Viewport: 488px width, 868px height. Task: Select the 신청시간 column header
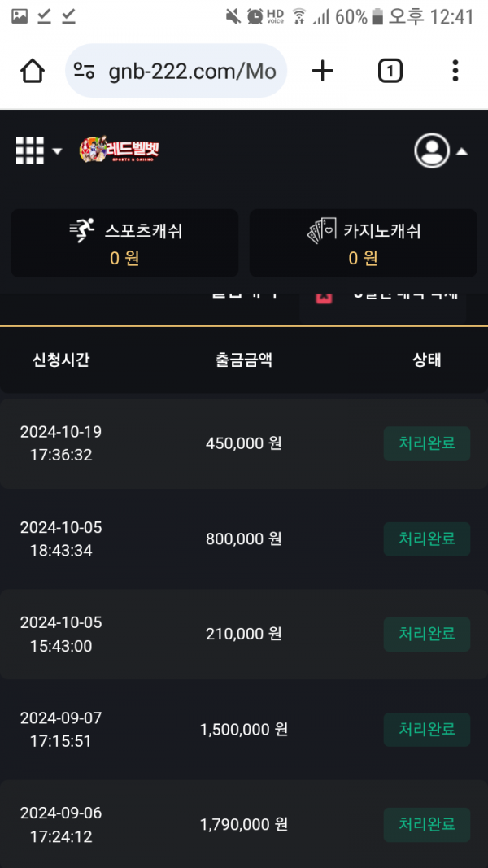click(61, 360)
